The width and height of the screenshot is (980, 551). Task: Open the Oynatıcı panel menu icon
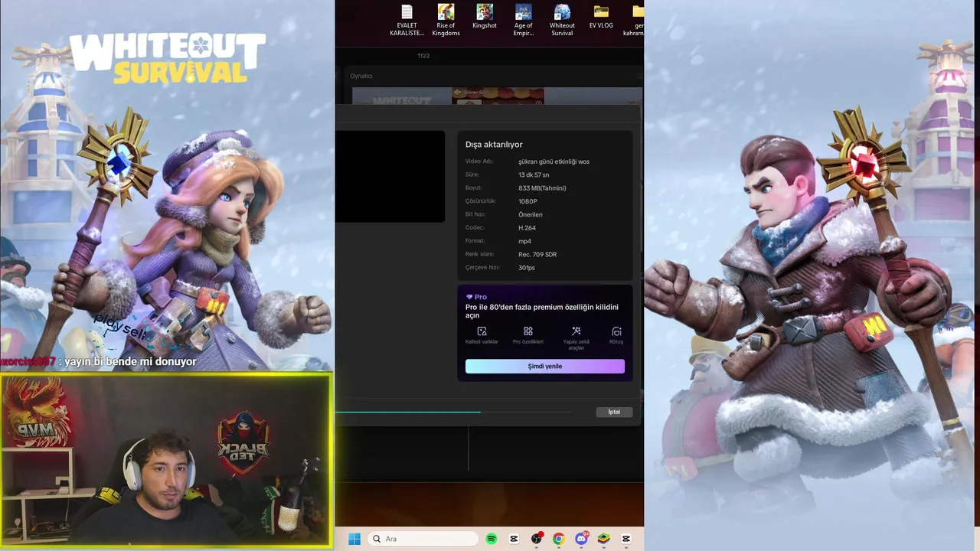point(639,76)
